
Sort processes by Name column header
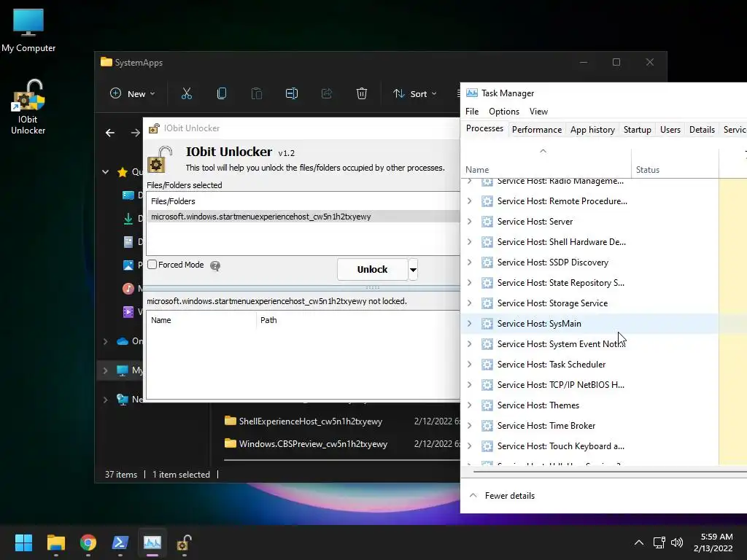point(546,163)
